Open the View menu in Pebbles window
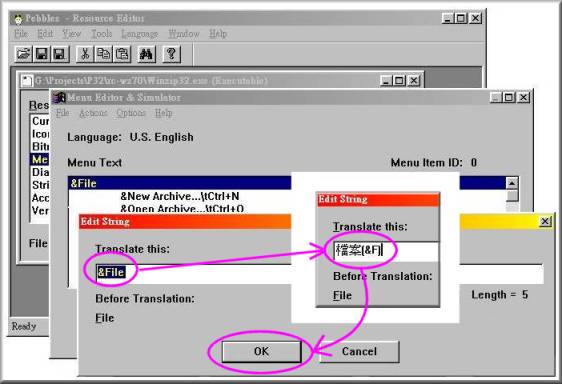This screenshot has width=562, height=384. pyautogui.click(x=72, y=34)
